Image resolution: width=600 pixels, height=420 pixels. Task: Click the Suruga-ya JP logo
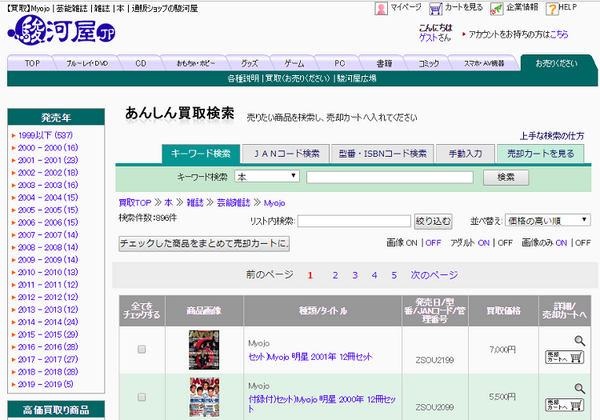[x=61, y=30]
